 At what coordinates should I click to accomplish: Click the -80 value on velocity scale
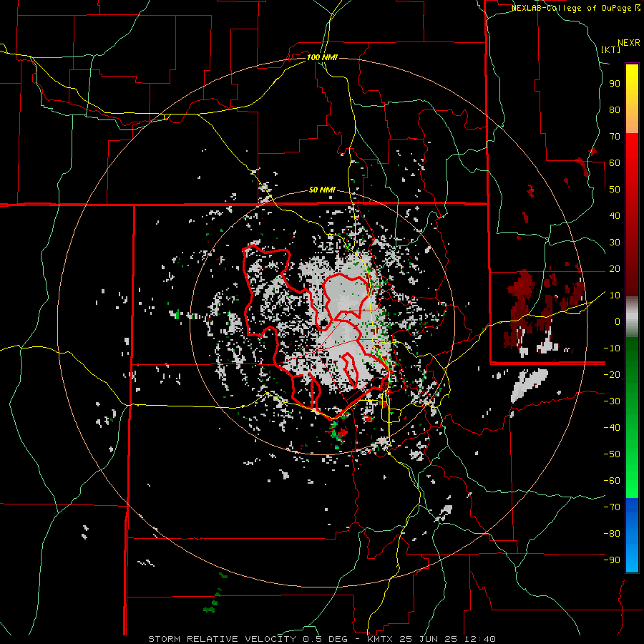[x=612, y=534]
